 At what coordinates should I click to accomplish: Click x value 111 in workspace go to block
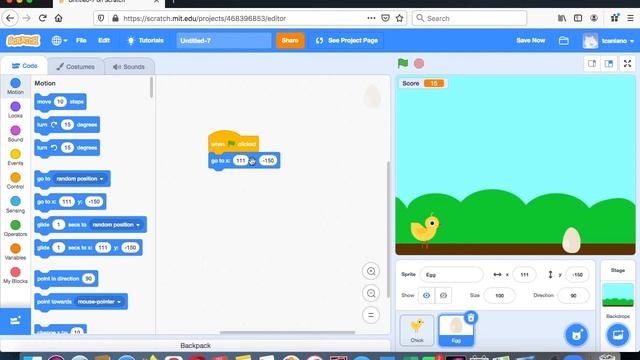coord(240,160)
